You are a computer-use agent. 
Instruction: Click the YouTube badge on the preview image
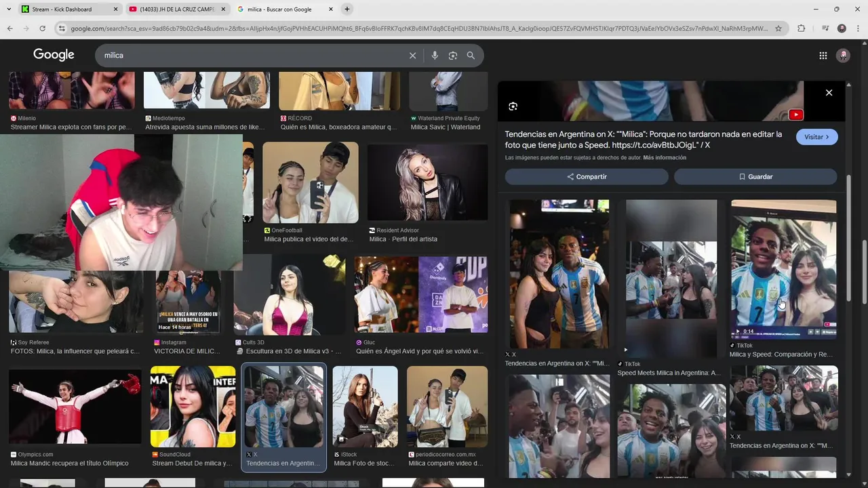pos(795,115)
